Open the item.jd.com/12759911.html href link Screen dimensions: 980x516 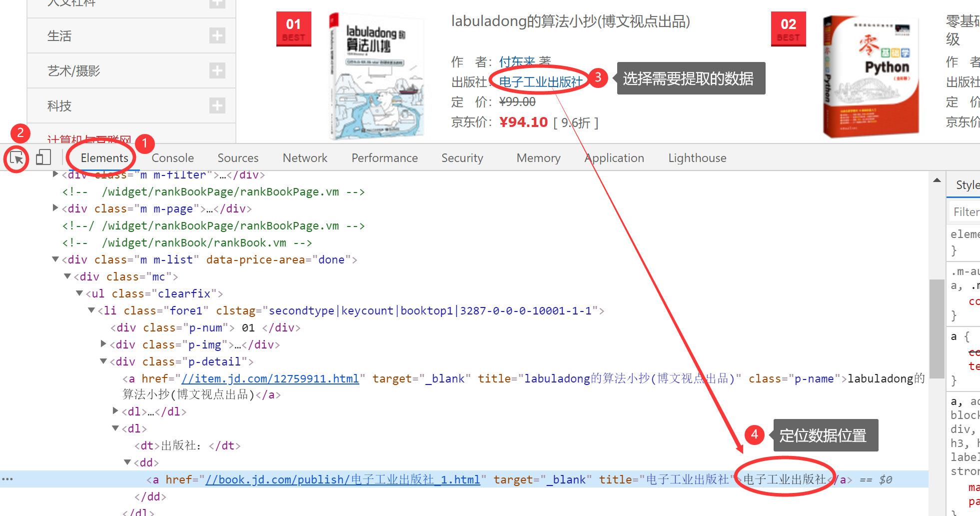click(270, 378)
